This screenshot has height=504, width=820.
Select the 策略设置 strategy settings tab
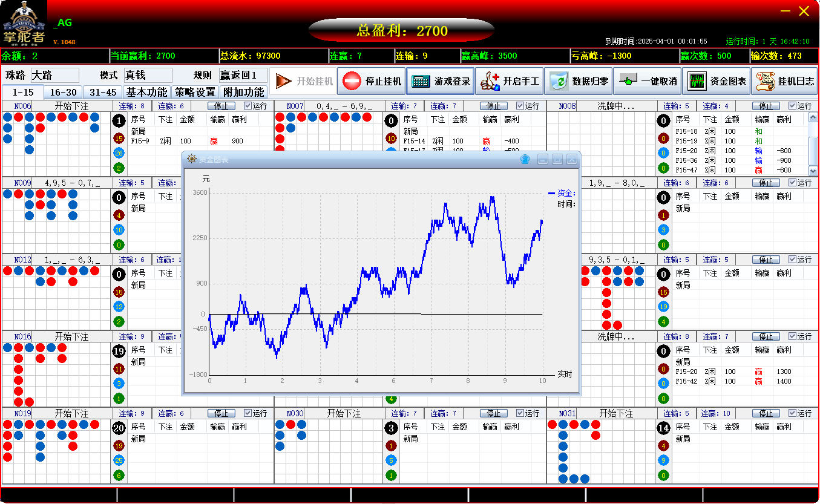195,93
